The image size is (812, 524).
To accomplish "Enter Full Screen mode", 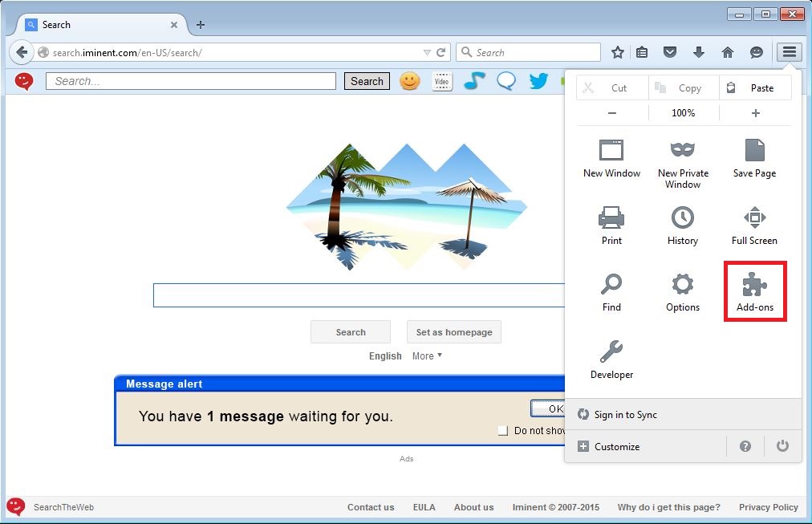I will click(x=754, y=226).
